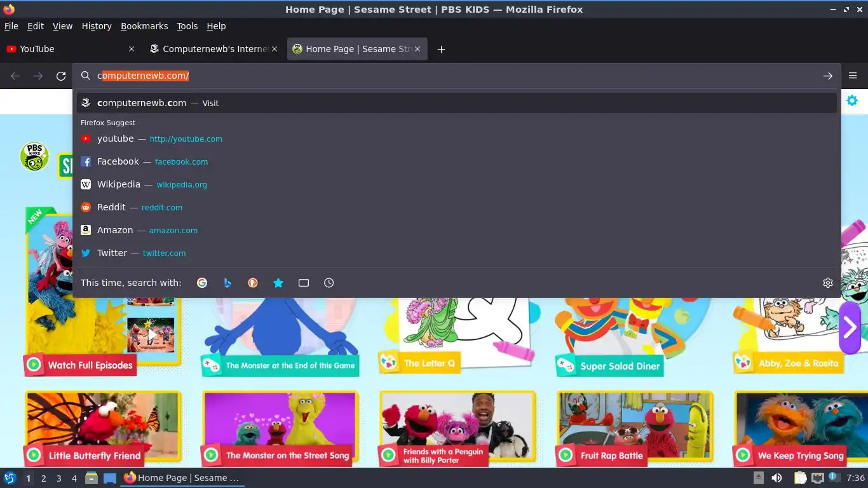Open the Tools menu
The image size is (868, 488).
tap(187, 26)
